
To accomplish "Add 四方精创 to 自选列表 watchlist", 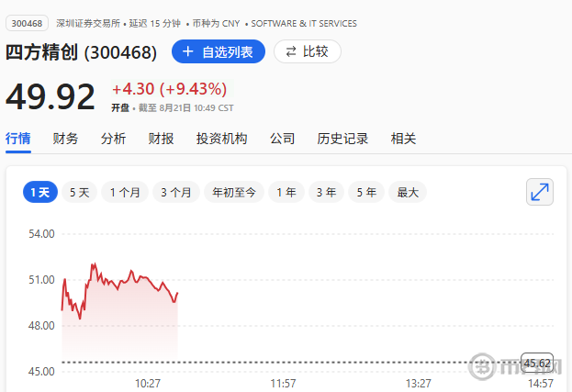I will pos(219,51).
